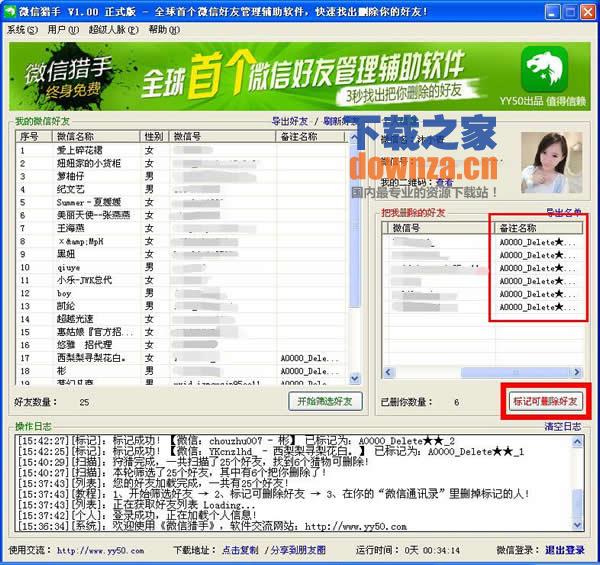The height and width of the screenshot is (565, 600).
Task: Click 退出登录 link
Action: point(565,550)
